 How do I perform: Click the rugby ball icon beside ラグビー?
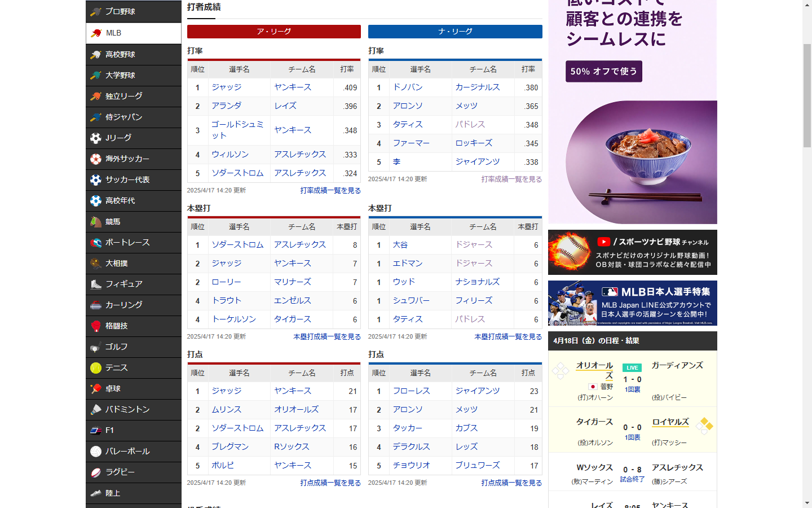click(x=96, y=472)
